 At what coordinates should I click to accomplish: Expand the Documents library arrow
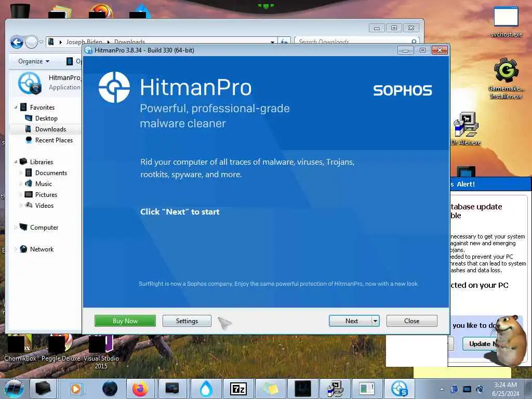click(21, 173)
